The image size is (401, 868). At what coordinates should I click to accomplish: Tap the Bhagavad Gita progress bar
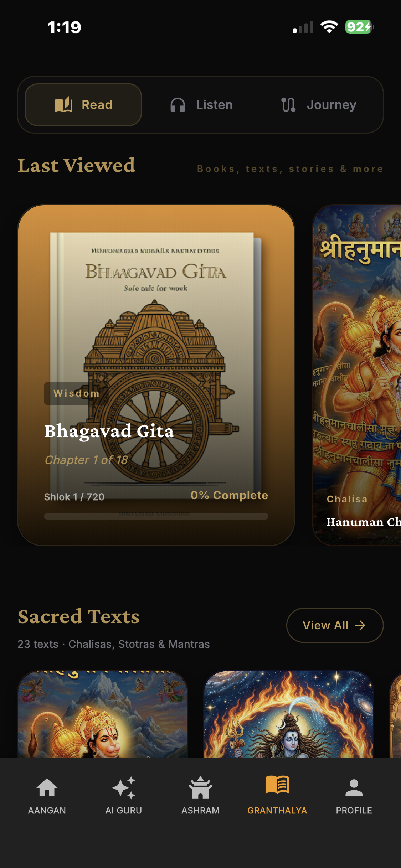point(156,516)
